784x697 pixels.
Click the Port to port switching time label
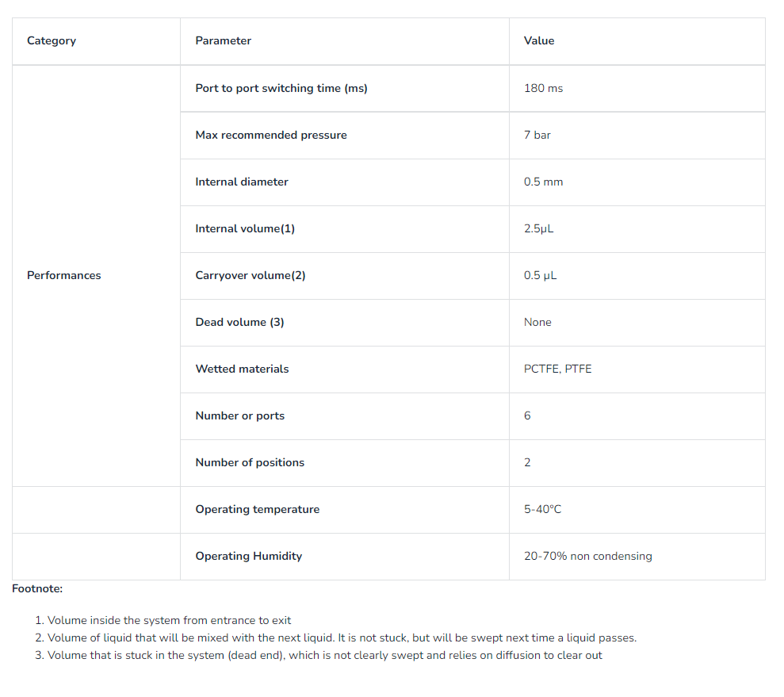click(x=281, y=89)
